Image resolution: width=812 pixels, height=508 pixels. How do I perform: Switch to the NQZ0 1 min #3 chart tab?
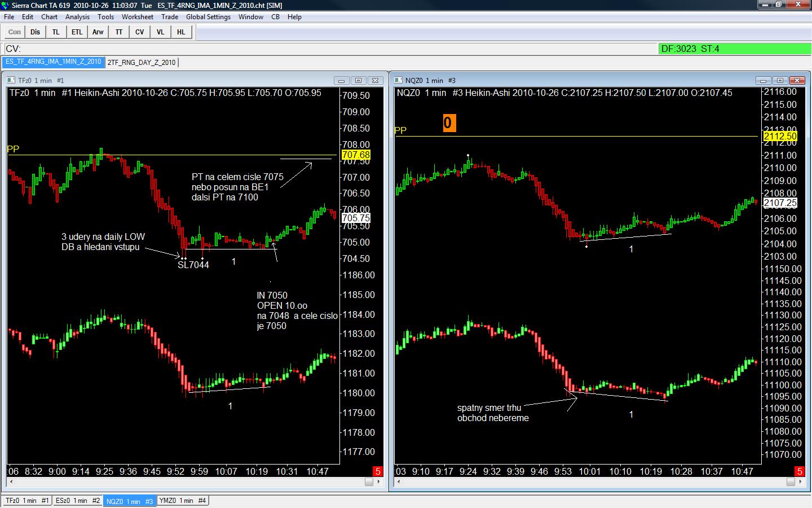click(130, 501)
